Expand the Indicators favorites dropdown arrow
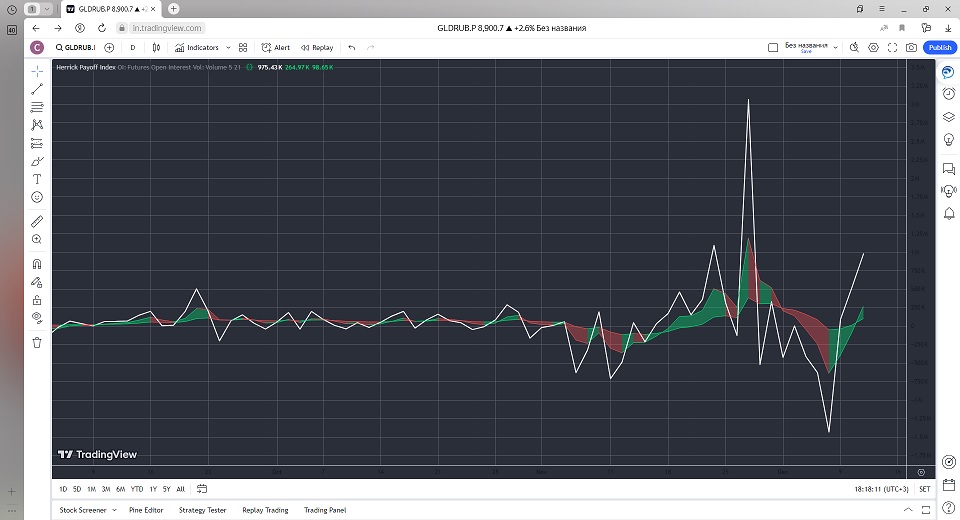960x520 pixels. click(228, 47)
